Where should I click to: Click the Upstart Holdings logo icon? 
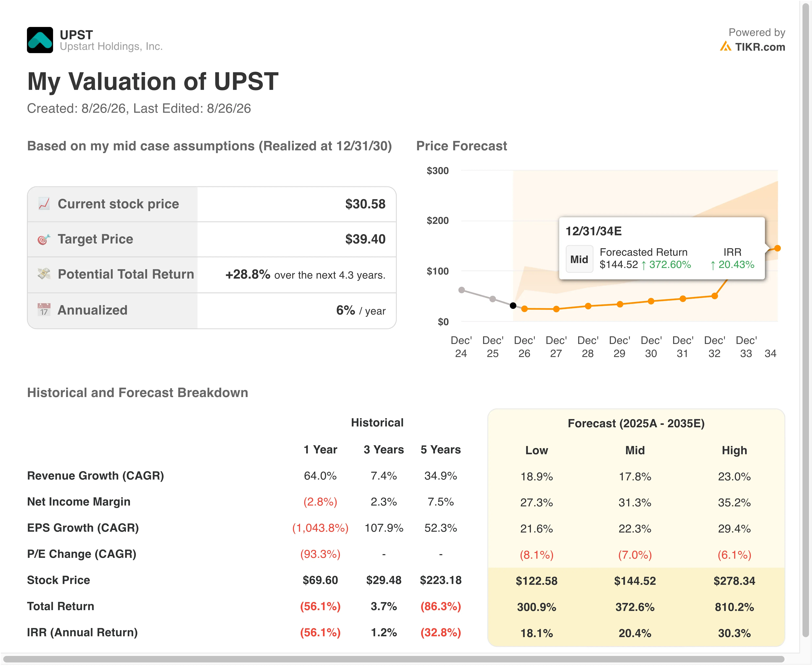point(40,40)
